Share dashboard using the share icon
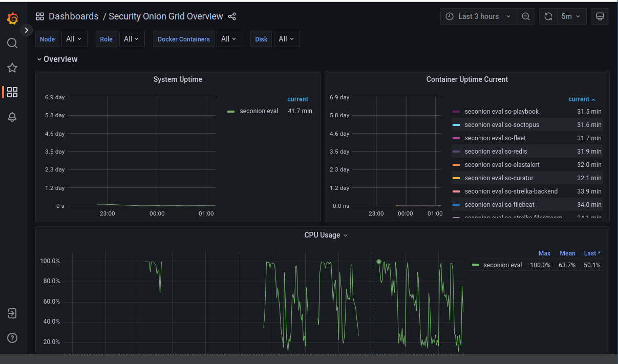The image size is (618, 364). coord(232,16)
